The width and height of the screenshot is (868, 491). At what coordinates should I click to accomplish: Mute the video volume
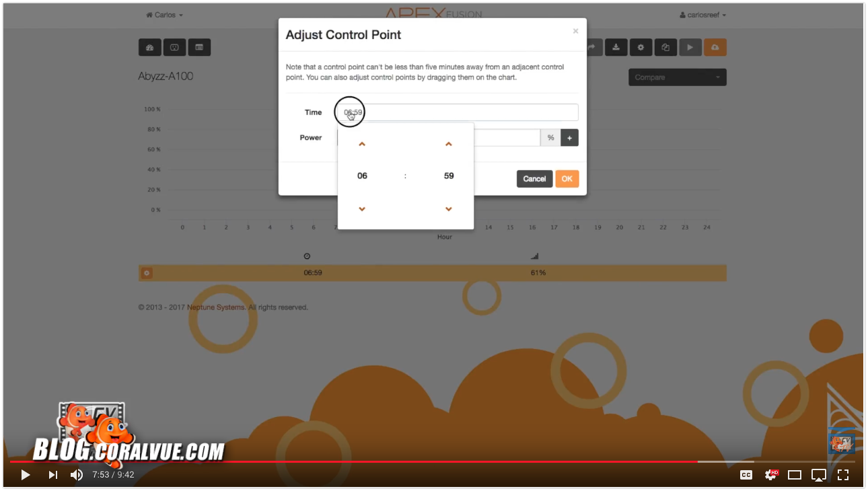[x=77, y=475]
